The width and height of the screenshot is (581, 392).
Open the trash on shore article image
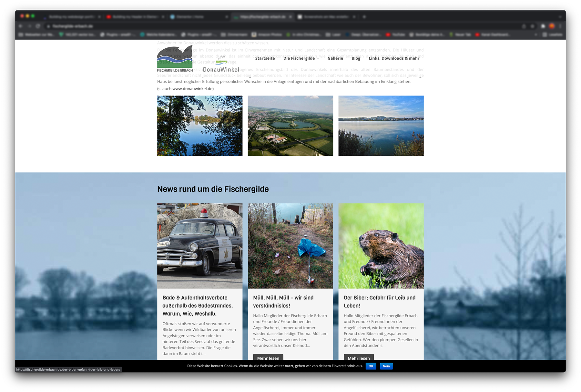click(290, 246)
